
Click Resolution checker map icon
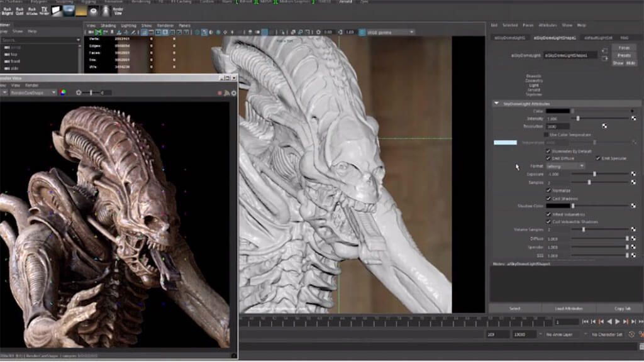(604, 126)
